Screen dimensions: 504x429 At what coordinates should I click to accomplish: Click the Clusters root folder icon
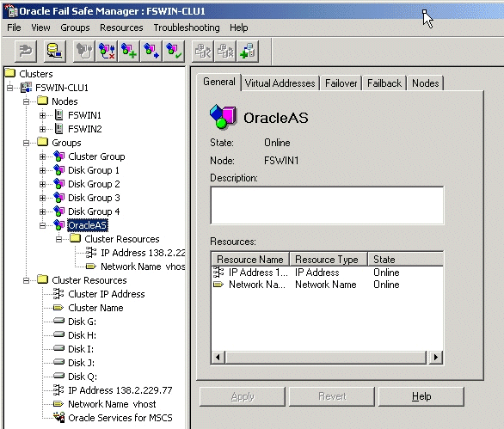click(10, 73)
